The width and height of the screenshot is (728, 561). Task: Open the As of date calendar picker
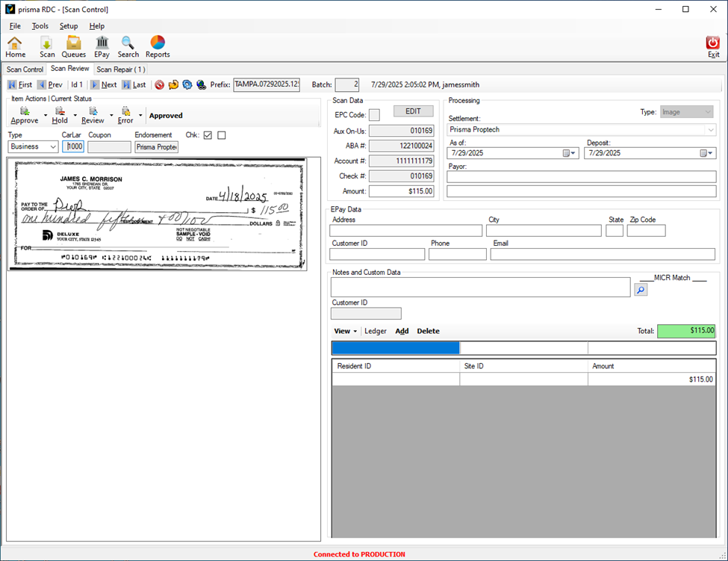568,153
